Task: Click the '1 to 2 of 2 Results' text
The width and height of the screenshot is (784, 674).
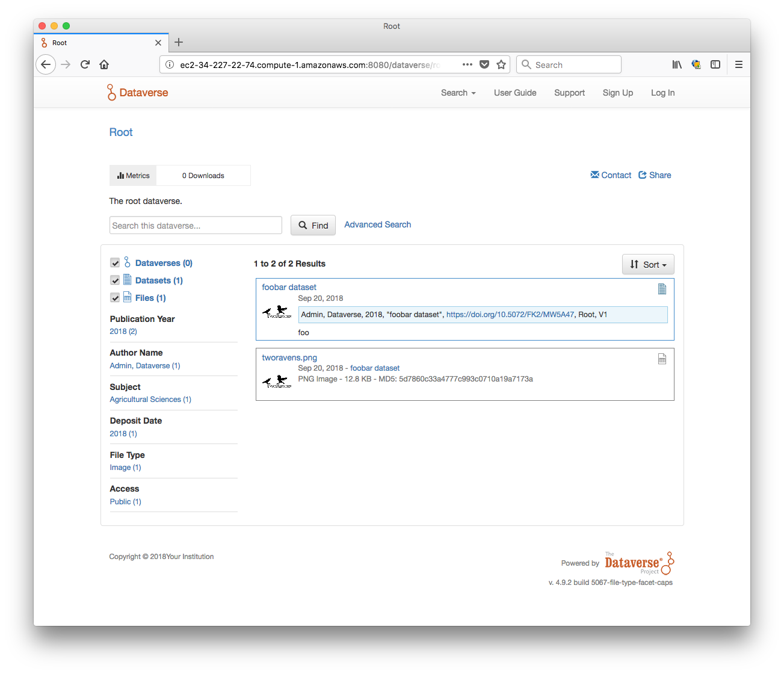Action: (x=289, y=264)
